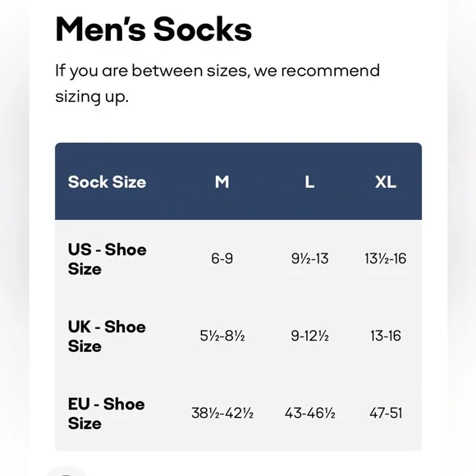Click the Sock Size header cell
476x476 pixels.
[x=107, y=182]
